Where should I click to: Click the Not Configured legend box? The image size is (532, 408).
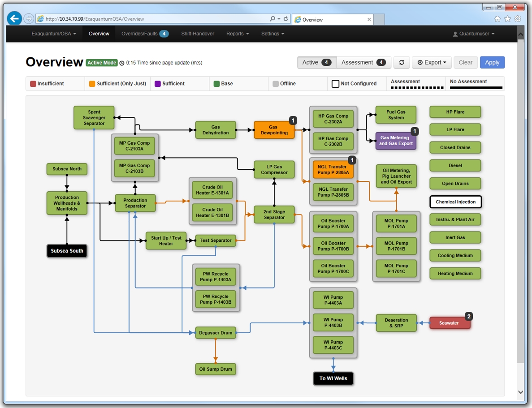(335, 84)
